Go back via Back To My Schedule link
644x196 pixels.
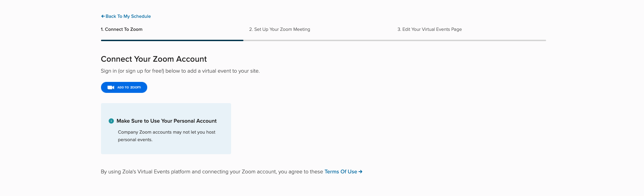(x=126, y=16)
